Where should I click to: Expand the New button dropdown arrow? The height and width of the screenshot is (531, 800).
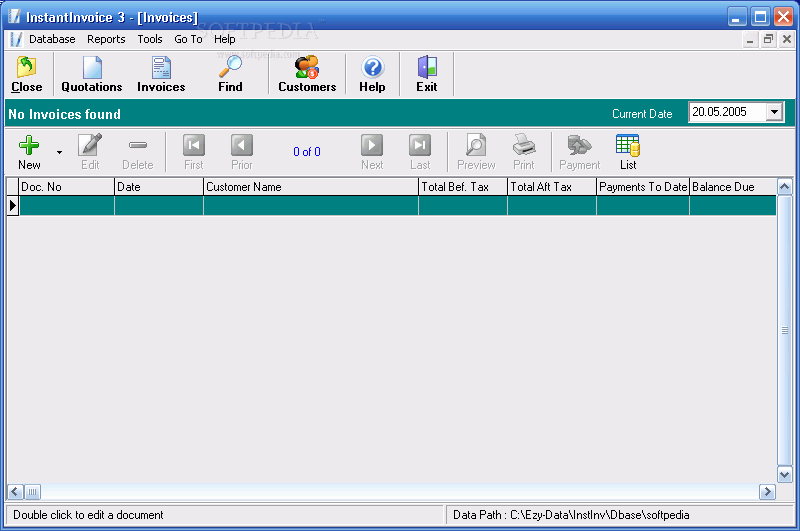[60, 153]
